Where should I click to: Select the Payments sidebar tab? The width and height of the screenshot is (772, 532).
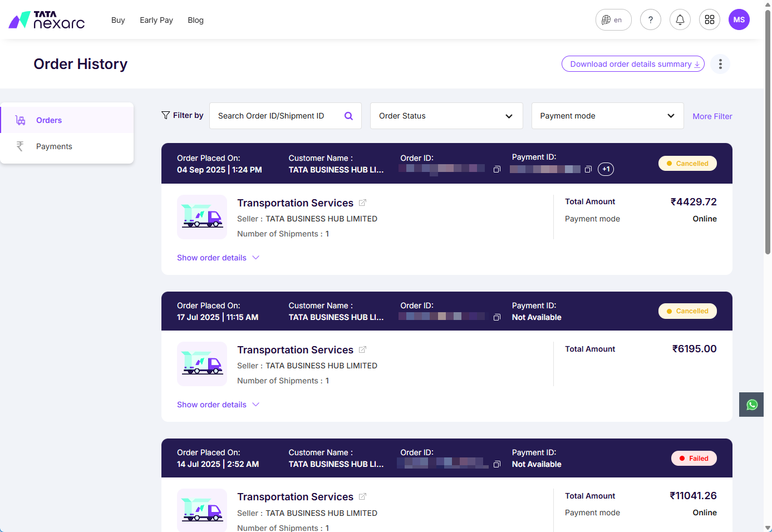pyautogui.click(x=67, y=146)
